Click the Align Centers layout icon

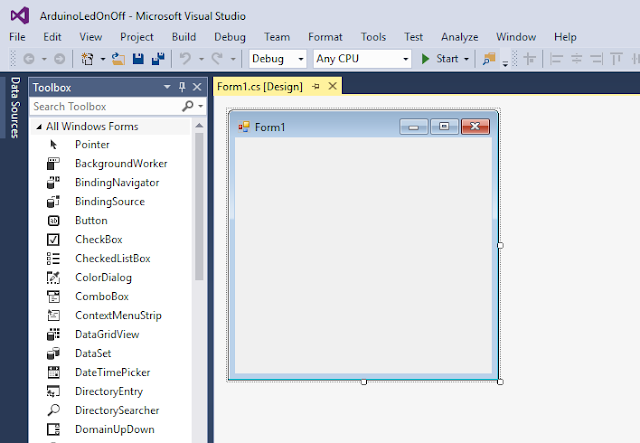coord(576,59)
